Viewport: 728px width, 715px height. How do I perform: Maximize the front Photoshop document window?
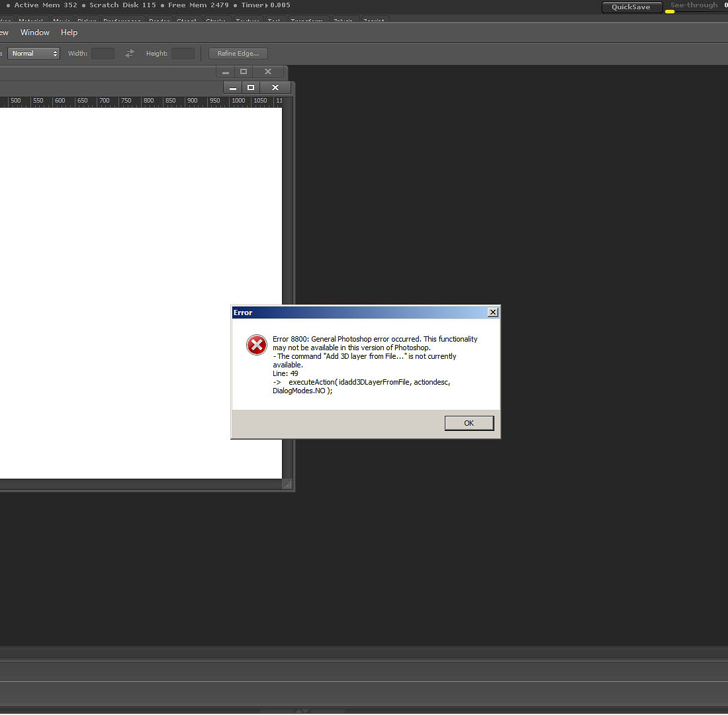[251, 88]
